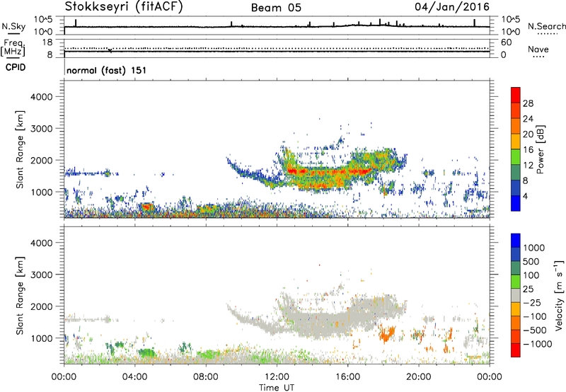Screen dimensions: 566x392
Task: Click the red bottom swatch of the Velocity colorbar
Action: (x=516, y=350)
